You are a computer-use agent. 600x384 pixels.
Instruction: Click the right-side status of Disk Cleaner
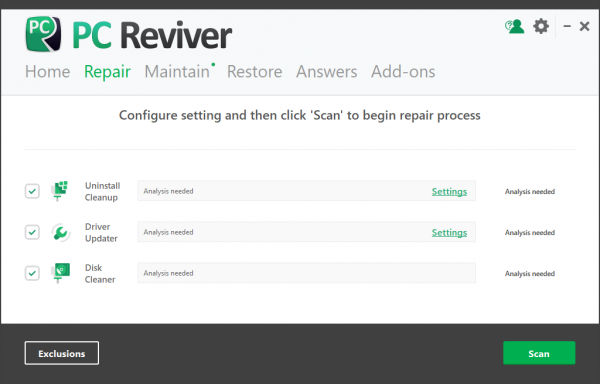coord(530,273)
